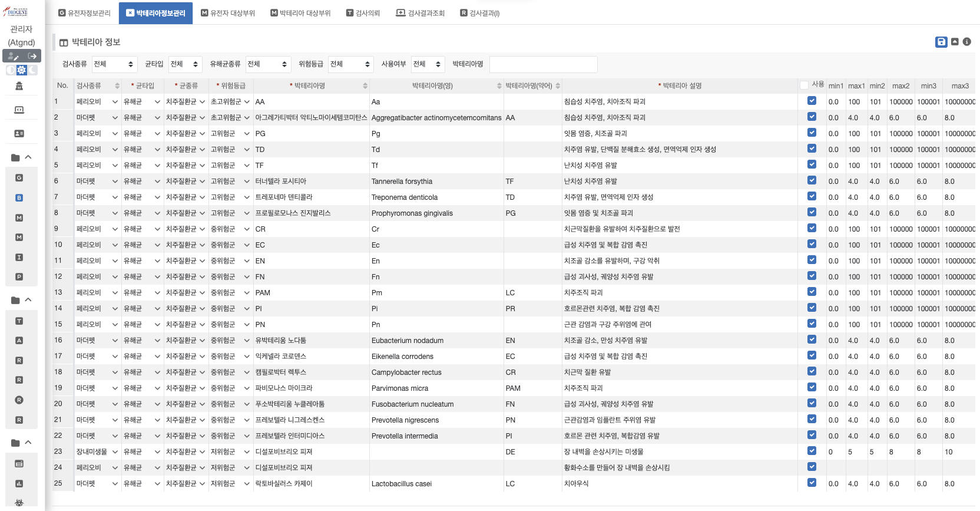The image size is (980, 511).
Task: Switch to dark mode moon toggle
Action: (33, 70)
